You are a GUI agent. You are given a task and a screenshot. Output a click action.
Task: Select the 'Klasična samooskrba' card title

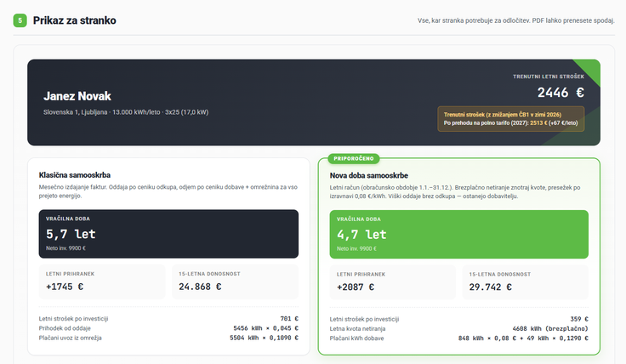click(x=75, y=175)
